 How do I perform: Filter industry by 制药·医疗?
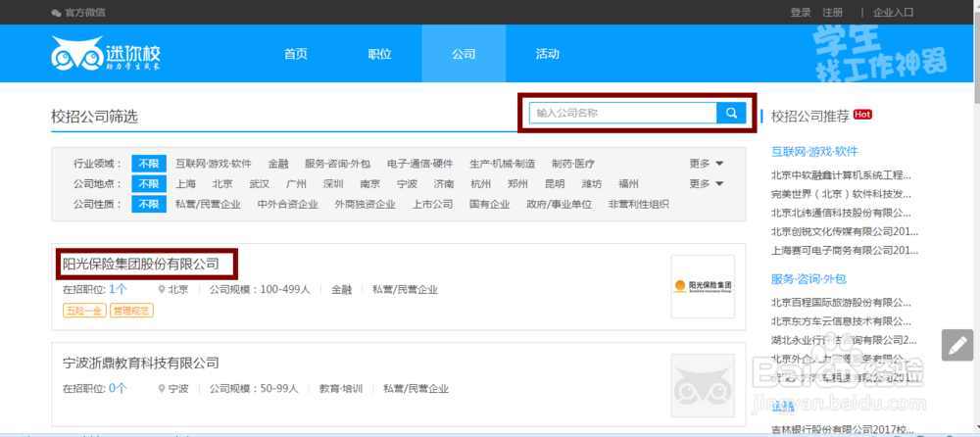pyautogui.click(x=573, y=164)
